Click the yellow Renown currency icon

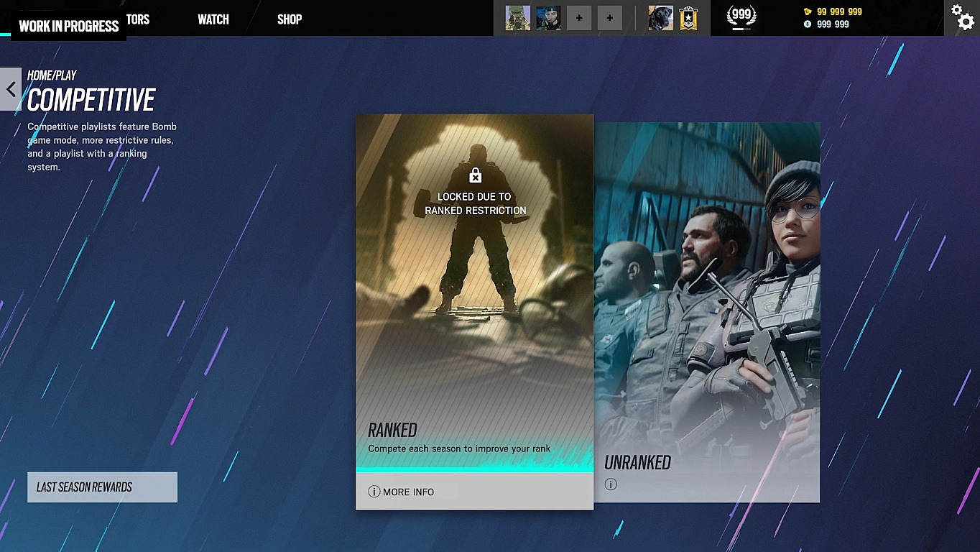pos(808,11)
